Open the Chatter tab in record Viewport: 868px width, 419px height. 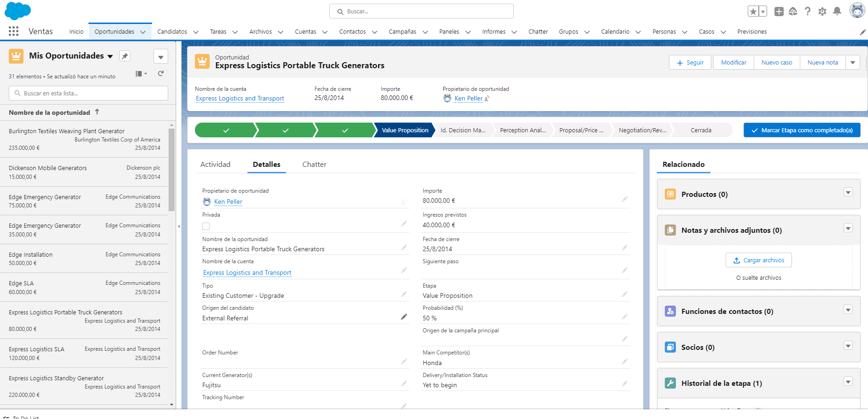pyautogui.click(x=314, y=165)
